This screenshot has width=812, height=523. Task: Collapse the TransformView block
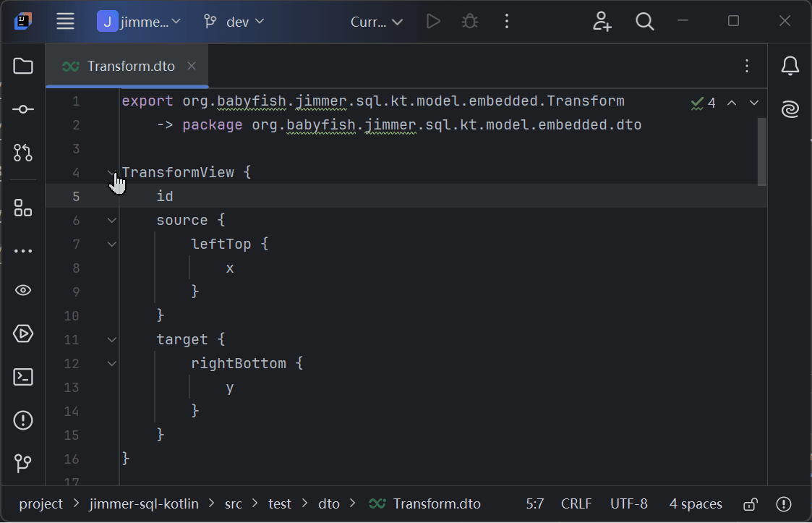(111, 173)
